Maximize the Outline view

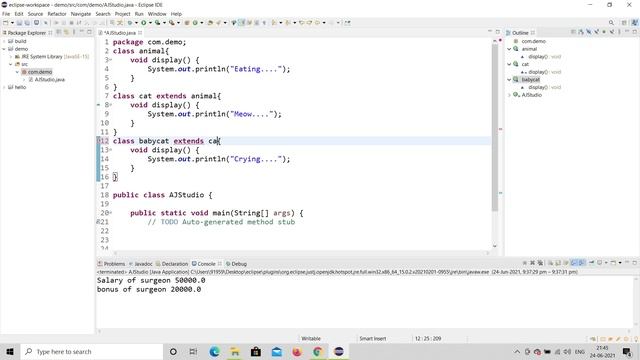click(635, 32)
